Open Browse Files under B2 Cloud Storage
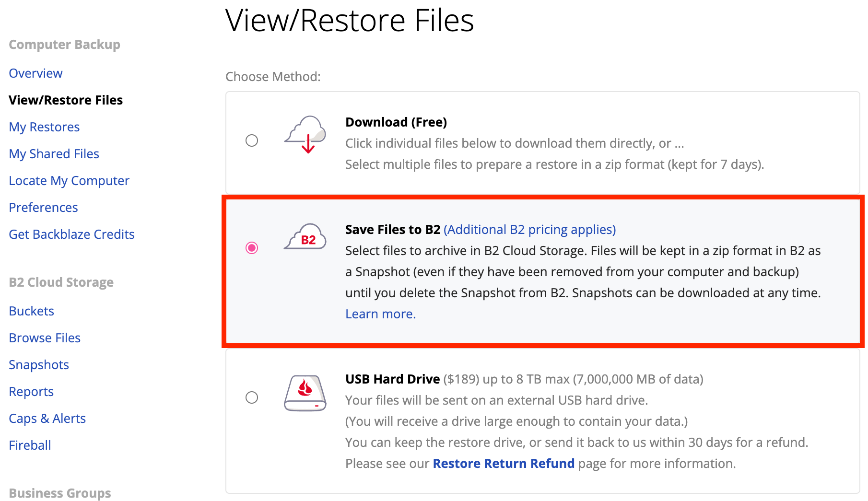Viewport: 868px width, 501px height. pos(45,338)
